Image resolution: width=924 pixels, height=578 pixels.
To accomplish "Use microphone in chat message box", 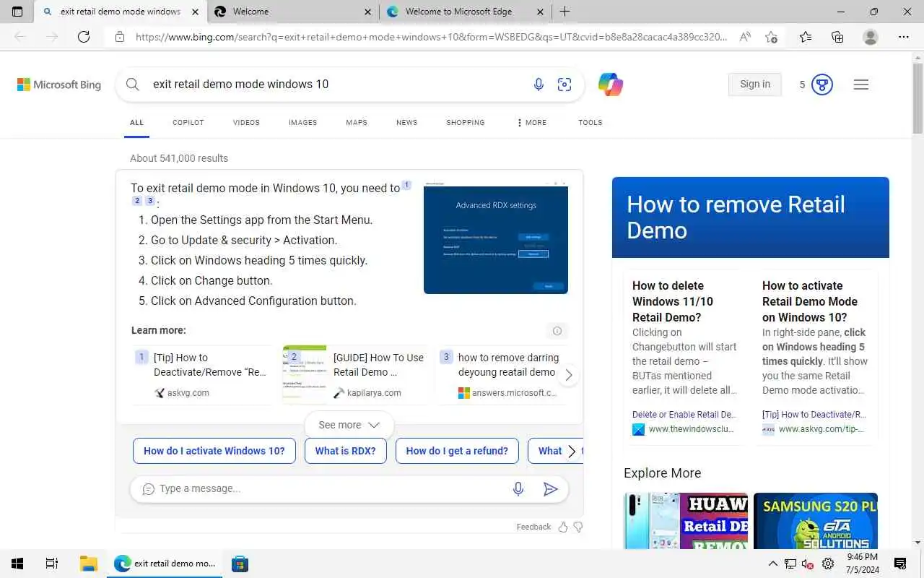I will (518, 489).
